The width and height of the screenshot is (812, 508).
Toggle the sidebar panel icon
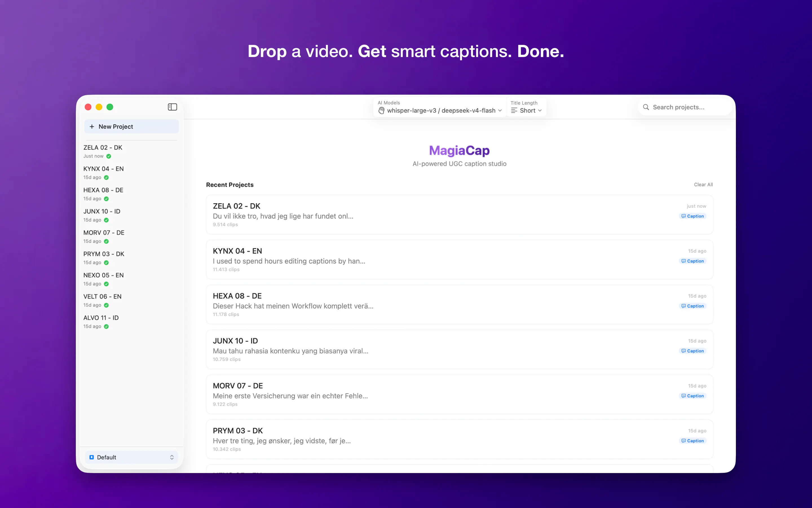(172, 107)
